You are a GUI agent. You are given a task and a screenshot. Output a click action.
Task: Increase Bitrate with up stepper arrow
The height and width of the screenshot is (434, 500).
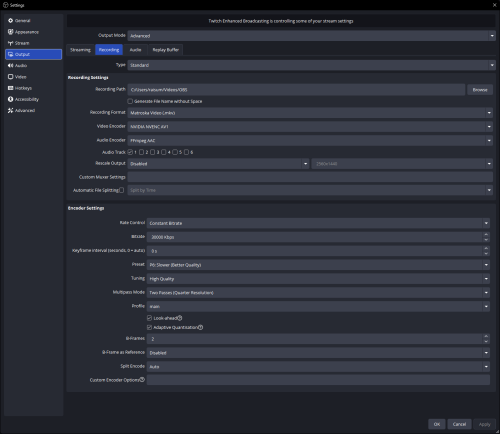pyautogui.click(x=486, y=234)
